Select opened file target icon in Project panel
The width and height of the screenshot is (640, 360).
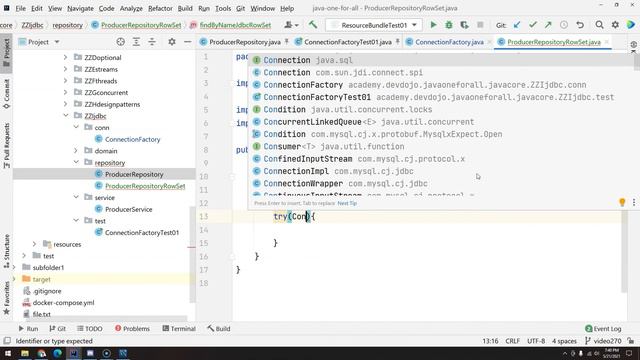click(120, 42)
